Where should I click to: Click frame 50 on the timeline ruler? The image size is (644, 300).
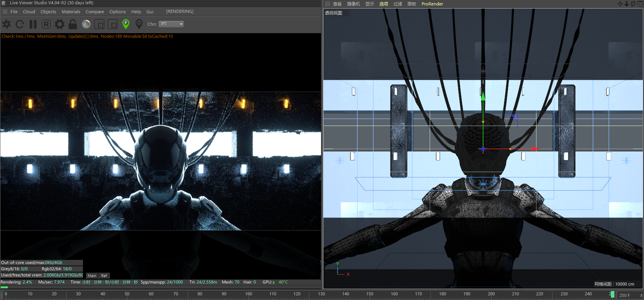coord(127,294)
